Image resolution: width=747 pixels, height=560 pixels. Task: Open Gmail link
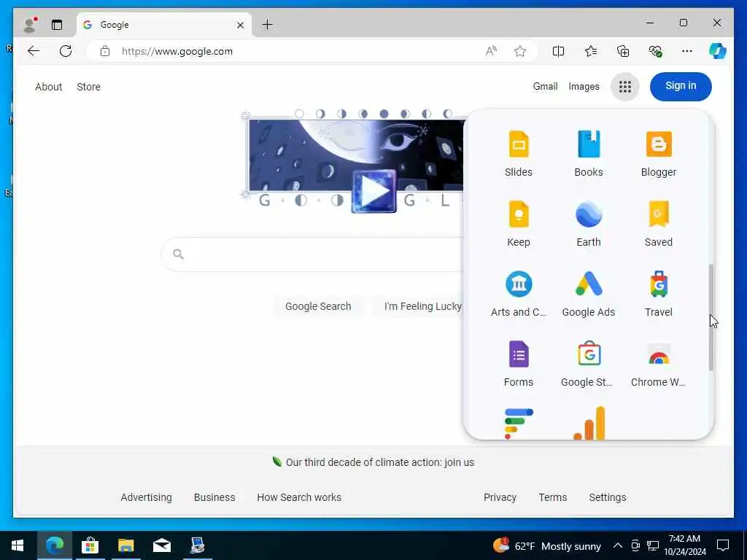tap(545, 86)
